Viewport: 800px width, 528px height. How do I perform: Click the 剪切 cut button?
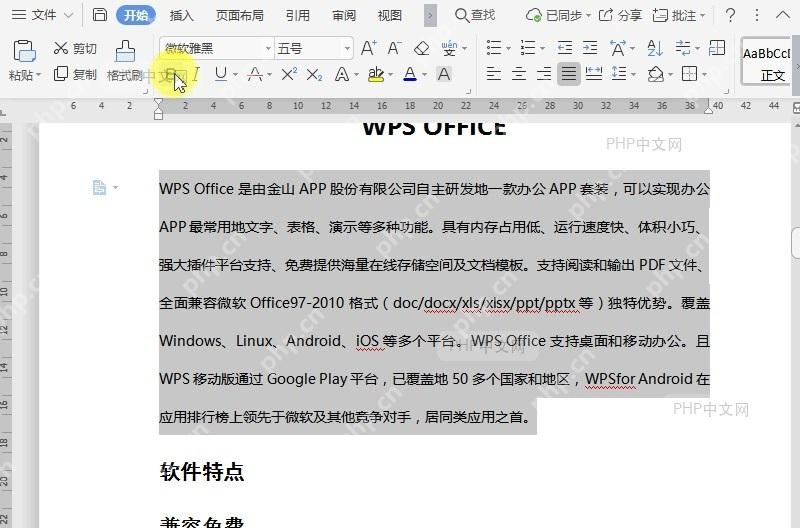point(75,48)
